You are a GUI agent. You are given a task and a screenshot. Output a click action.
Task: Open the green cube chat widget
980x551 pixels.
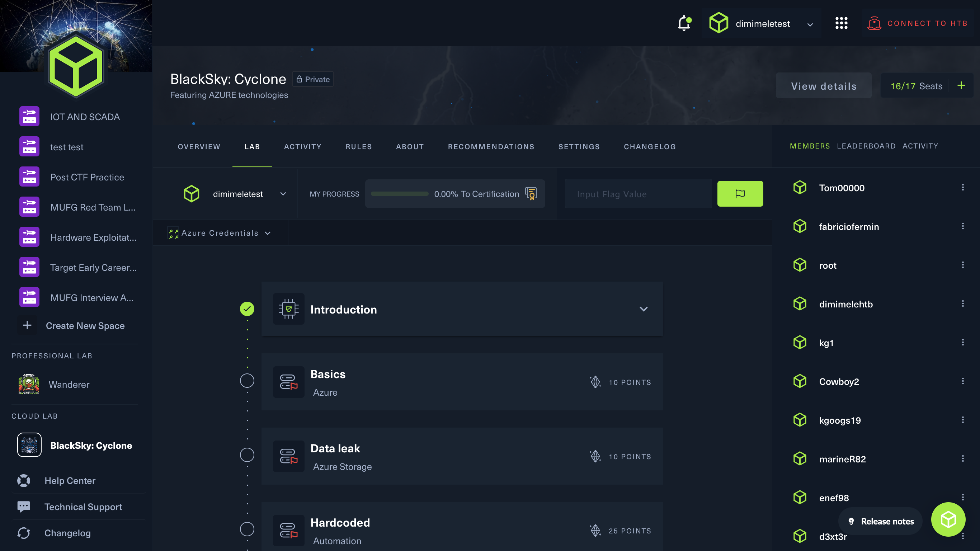(948, 519)
